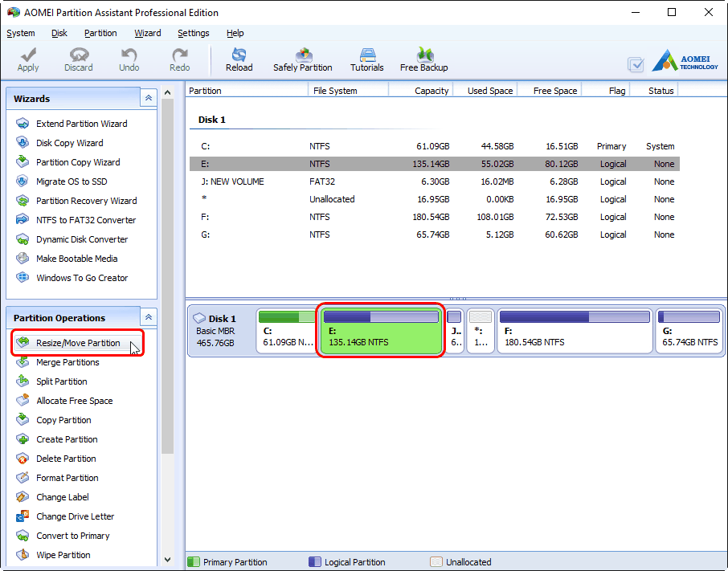Open Tutorials via its toolbar icon
Screen dimensions: 728x571
[x=366, y=59]
